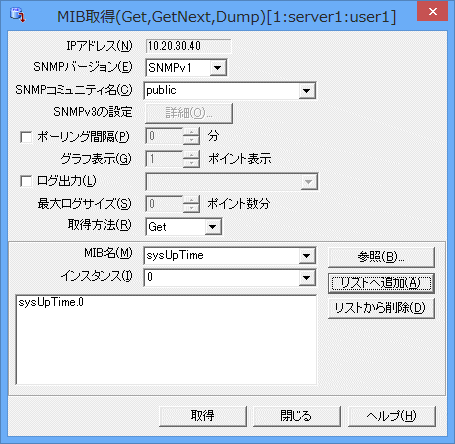
Task: Enable the ログ出力 checkbox
Action: [x=26, y=181]
